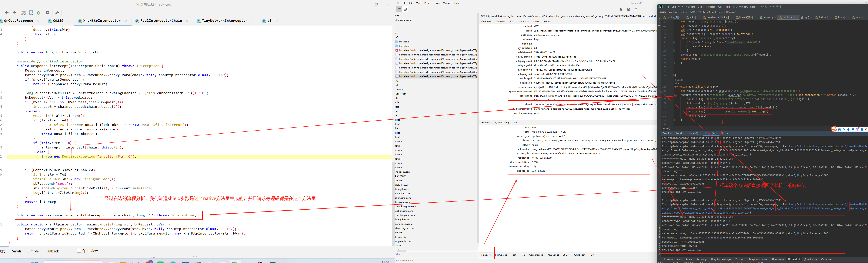Switch to RealInterceptorChain tab

pyautogui.click(x=161, y=21)
